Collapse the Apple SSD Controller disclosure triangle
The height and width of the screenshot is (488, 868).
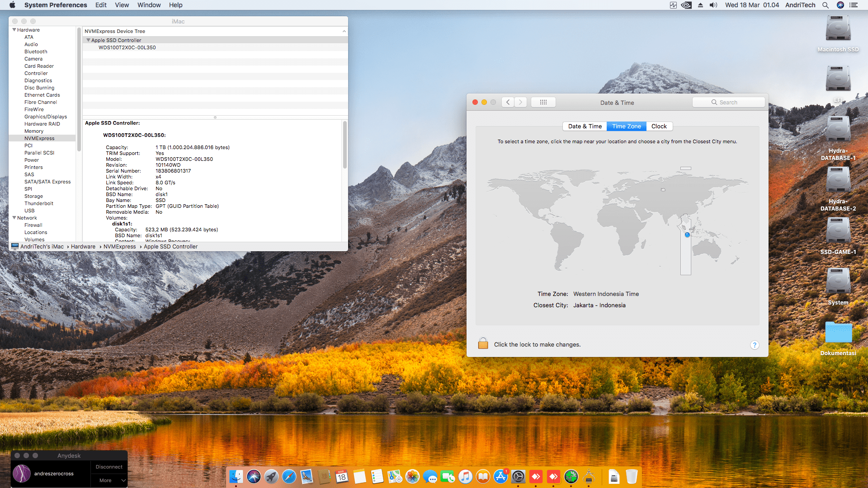[88, 40]
